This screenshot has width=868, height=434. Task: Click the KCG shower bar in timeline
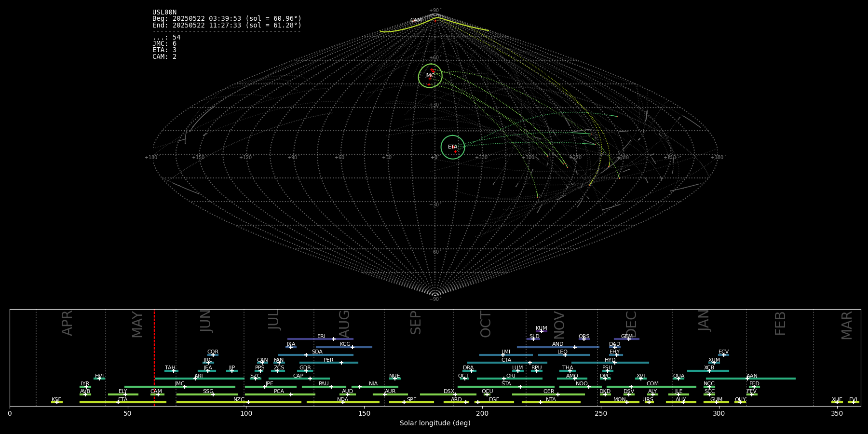[344, 347]
